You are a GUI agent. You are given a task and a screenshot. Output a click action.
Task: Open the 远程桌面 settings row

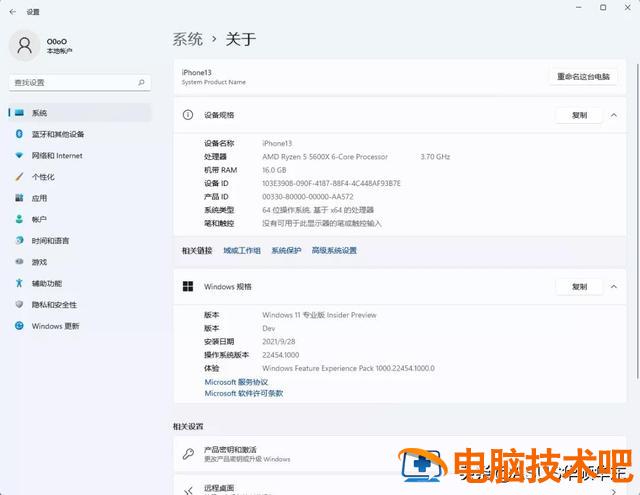(x=400, y=486)
